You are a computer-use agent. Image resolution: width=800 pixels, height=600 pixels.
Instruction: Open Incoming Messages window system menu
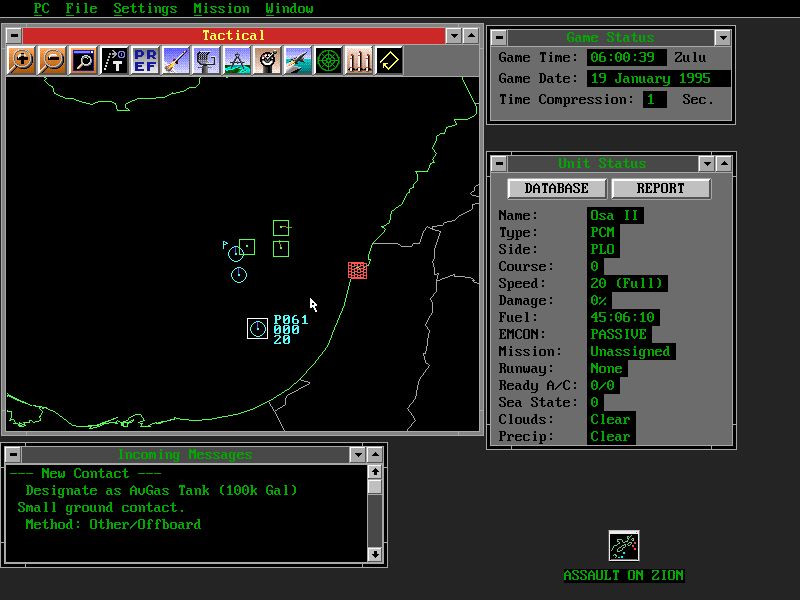(x=13, y=454)
